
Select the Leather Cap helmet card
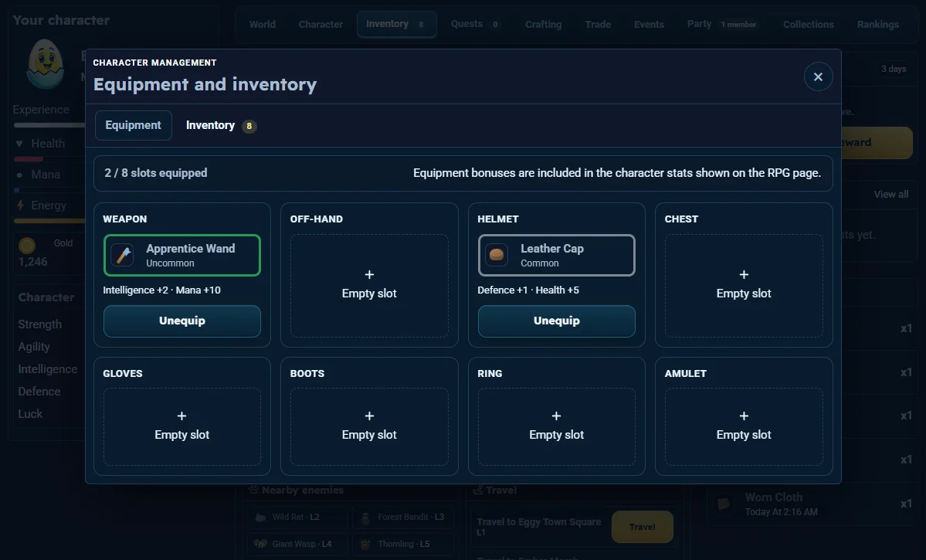(556, 255)
